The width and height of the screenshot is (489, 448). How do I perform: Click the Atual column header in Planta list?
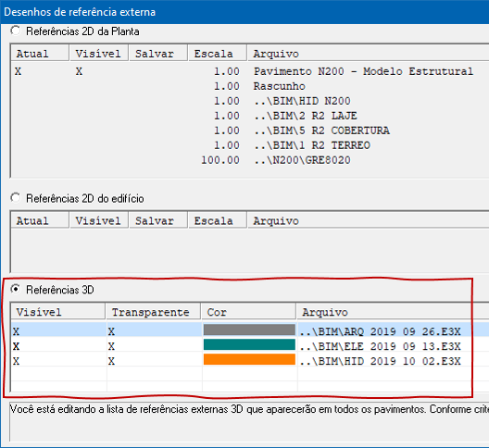click(x=40, y=54)
